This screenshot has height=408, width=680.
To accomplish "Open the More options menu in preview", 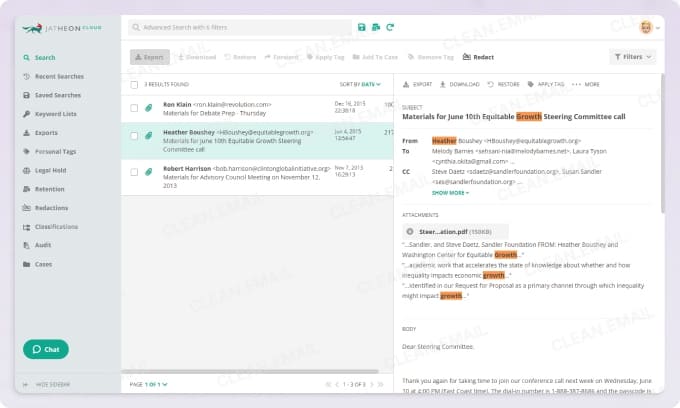I will tap(586, 84).
